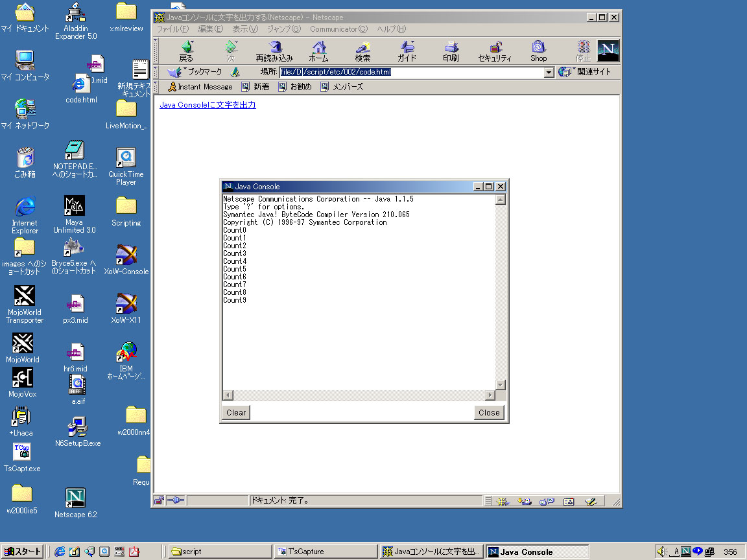Click the Shop toolbar icon

(539, 51)
